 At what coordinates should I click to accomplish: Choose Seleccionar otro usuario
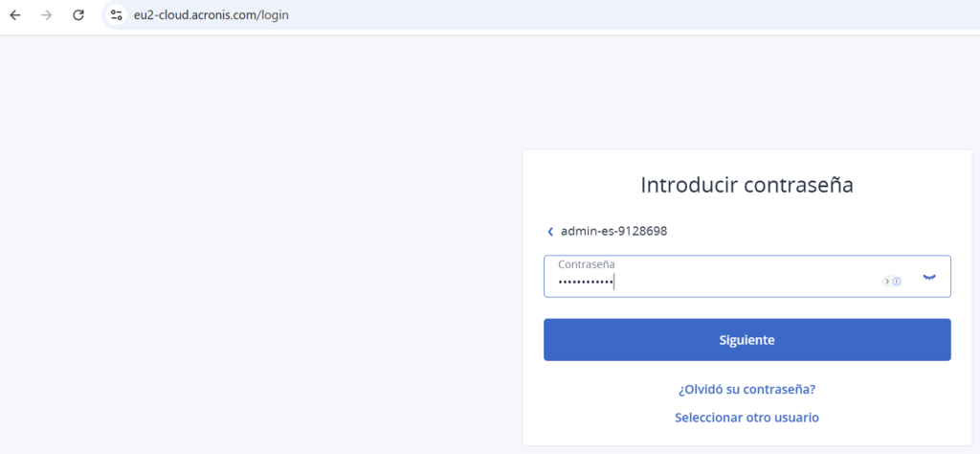point(746,418)
